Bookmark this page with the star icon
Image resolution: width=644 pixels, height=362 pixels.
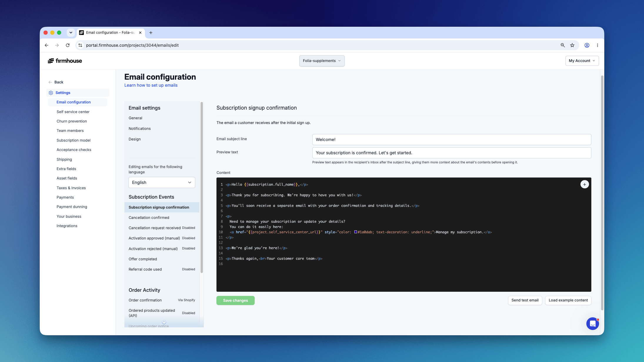click(572, 45)
